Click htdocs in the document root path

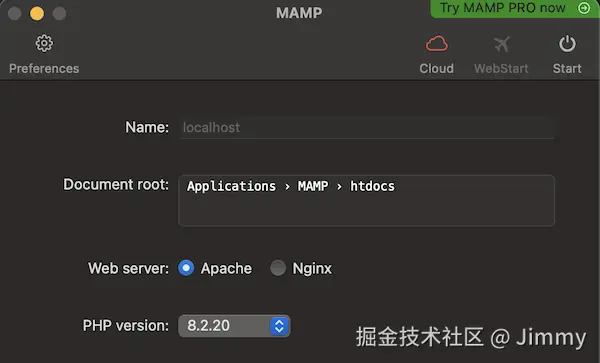[372, 186]
